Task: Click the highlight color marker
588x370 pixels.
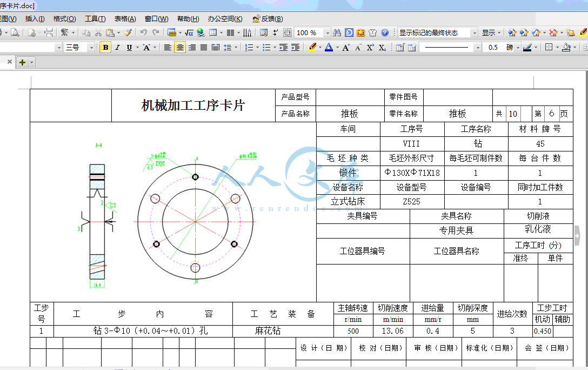Action: click(x=312, y=47)
